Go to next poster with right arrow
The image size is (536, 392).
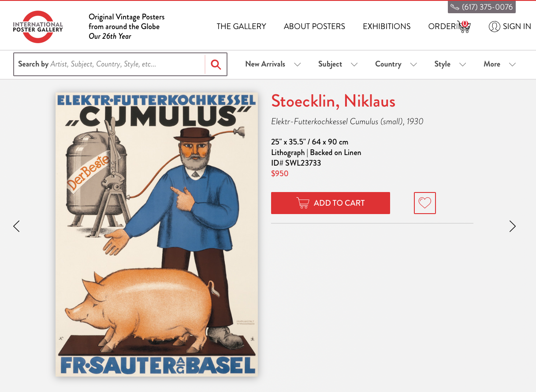(512, 226)
